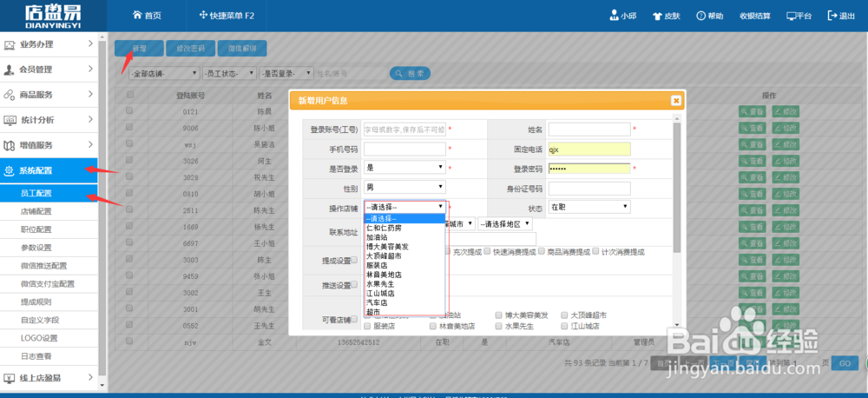Check the 水果先生 visible-store checkbox
This screenshot has width=868, height=398.
[499, 327]
